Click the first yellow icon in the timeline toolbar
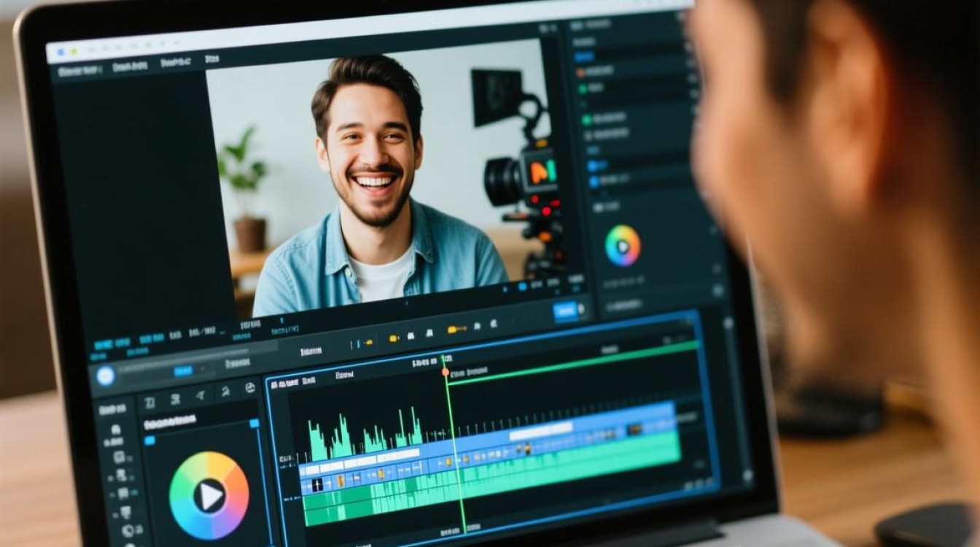The width and height of the screenshot is (980, 547). pos(394,338)
